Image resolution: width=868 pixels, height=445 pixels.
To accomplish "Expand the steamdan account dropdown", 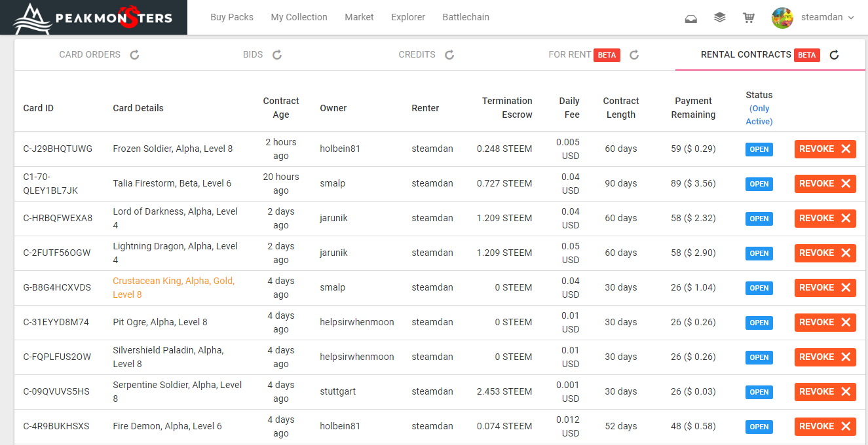I will (851, 18).
